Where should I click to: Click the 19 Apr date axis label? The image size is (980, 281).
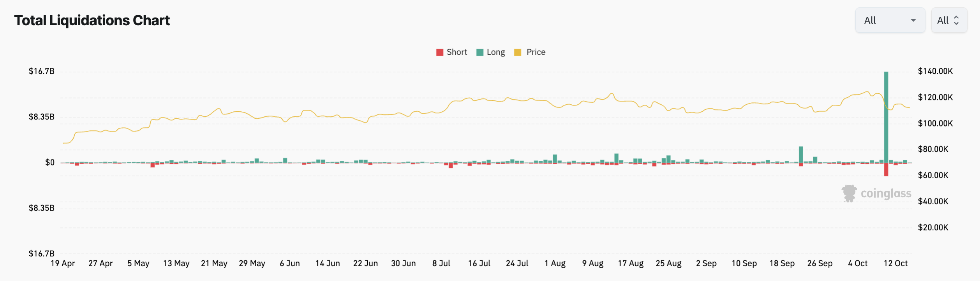coord(63,263)
